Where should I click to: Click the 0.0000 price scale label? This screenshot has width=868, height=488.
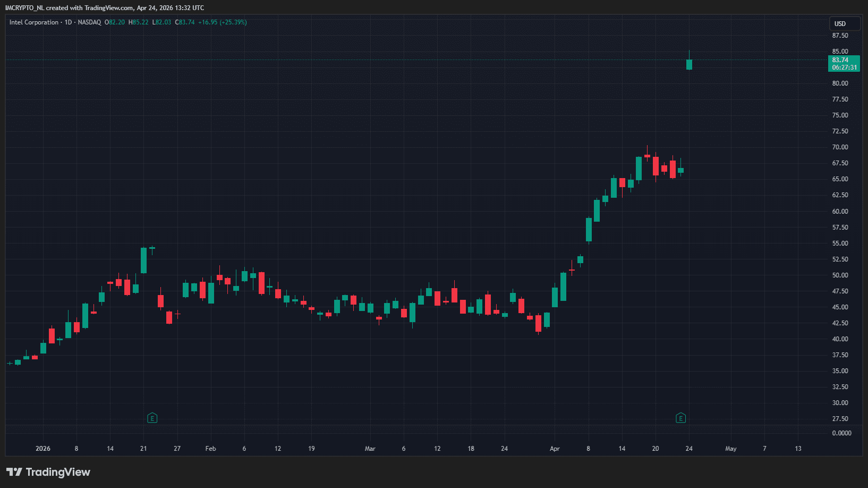[x=841, y=433]
